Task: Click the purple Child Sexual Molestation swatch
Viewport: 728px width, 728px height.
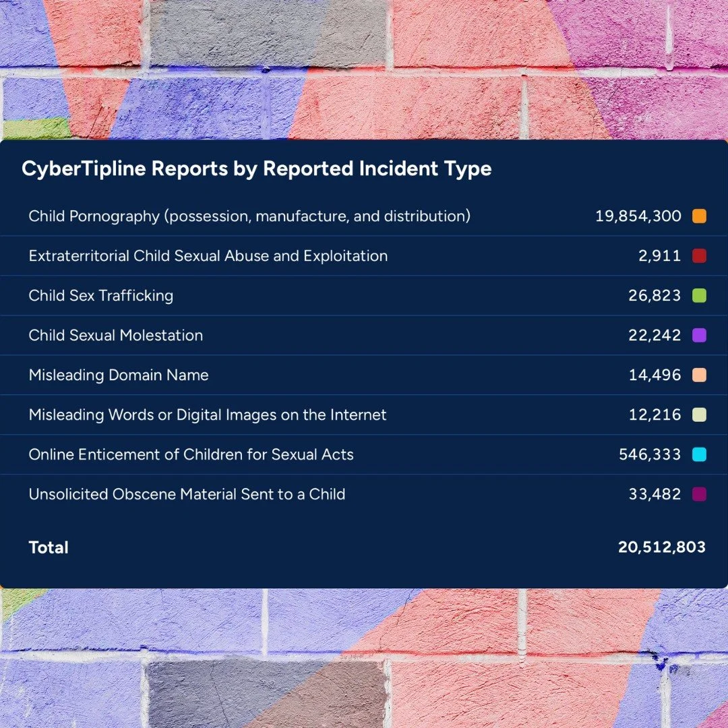Action: click(699, 335)
